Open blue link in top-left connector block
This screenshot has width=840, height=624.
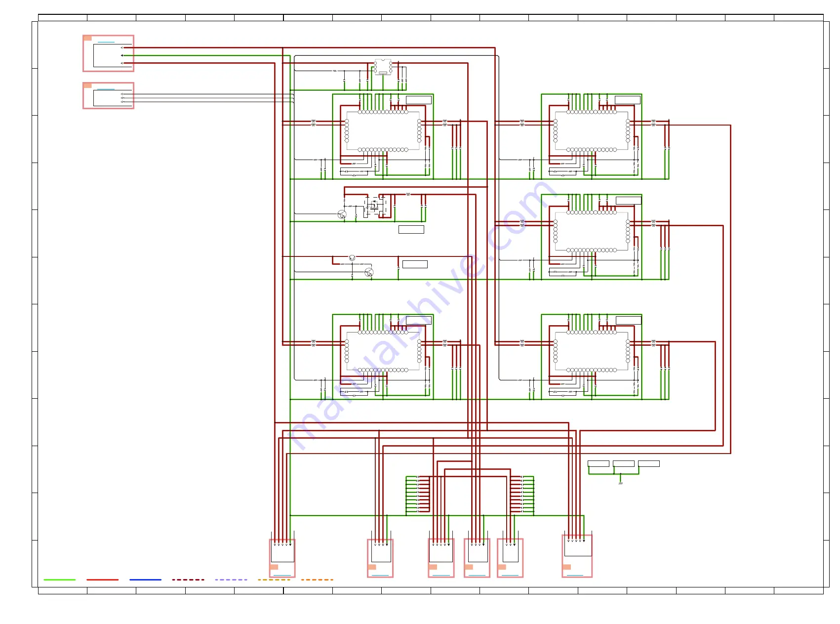pos(106,42)
